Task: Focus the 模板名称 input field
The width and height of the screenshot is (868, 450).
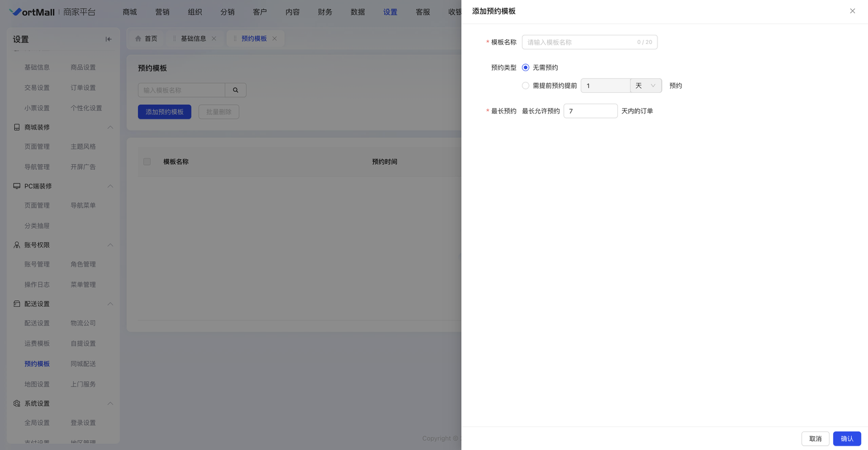Action: 579,42
